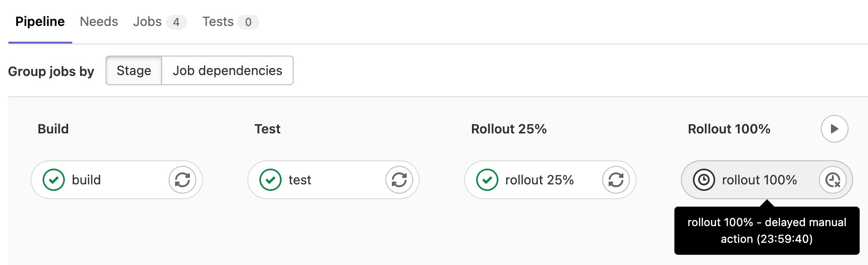Open the test job details
Screen dimensions: 868x265
[300, 180]
